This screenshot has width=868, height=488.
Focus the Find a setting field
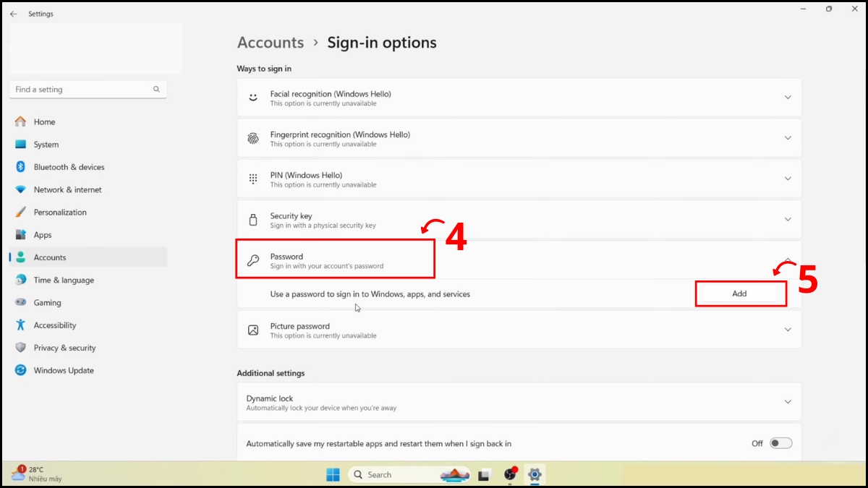(x=88, y=90)
